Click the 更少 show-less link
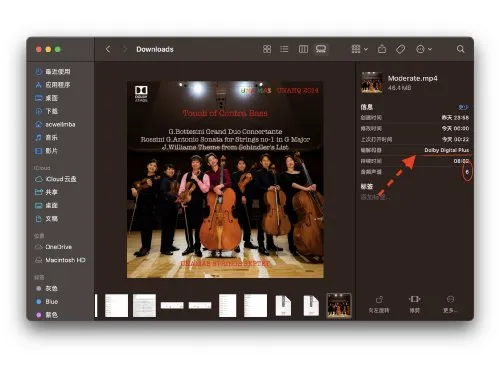 [x=463, y=107]
